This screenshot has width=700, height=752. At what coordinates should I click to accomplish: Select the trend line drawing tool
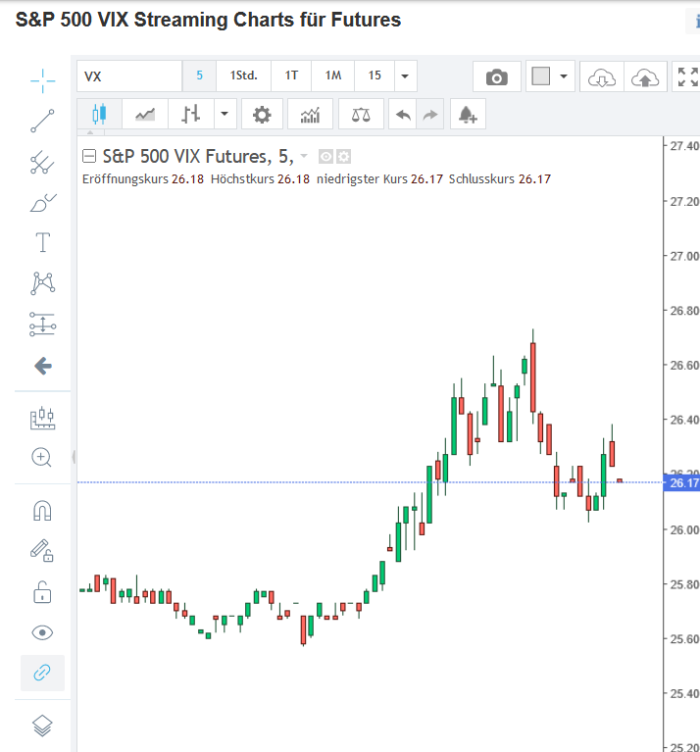coord(43,121)
